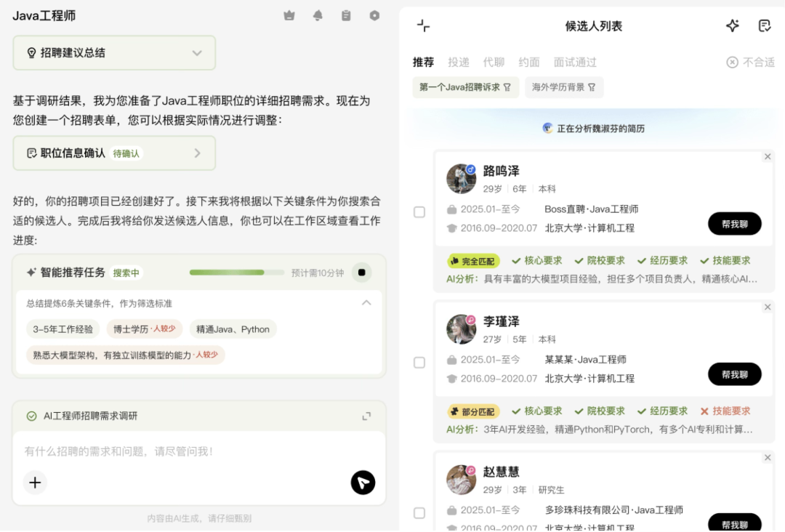Click 待确认 status label
Viewport: 785px width, 532px height.
(x=126, y=153)
